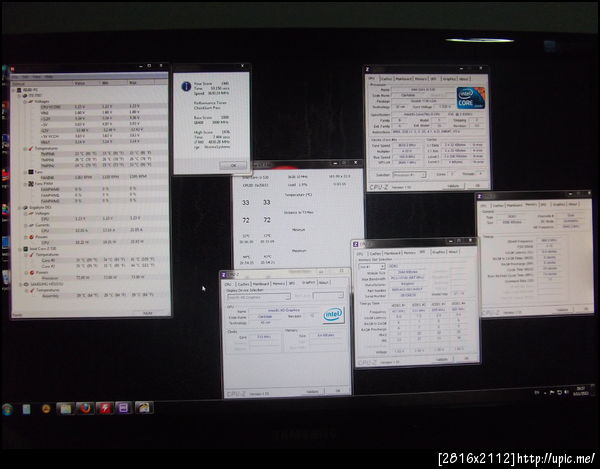600x469 pixels.
Task: Collapse the Intel Core i3 530 node
Action: pyautogui.click(x=20, y=249)
